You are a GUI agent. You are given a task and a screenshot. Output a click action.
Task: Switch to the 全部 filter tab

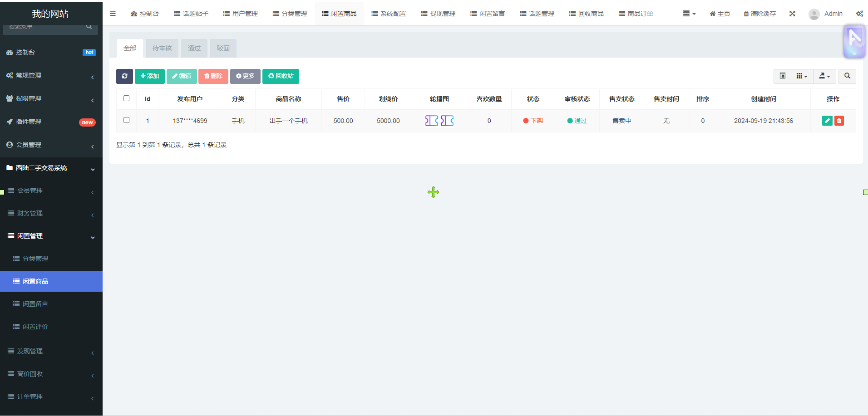tap(130, 48)
